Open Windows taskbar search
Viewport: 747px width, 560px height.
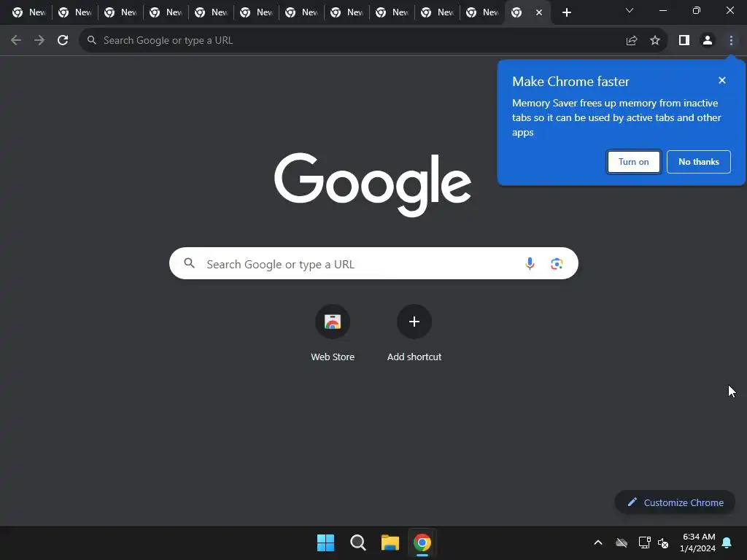pos(357,542)
